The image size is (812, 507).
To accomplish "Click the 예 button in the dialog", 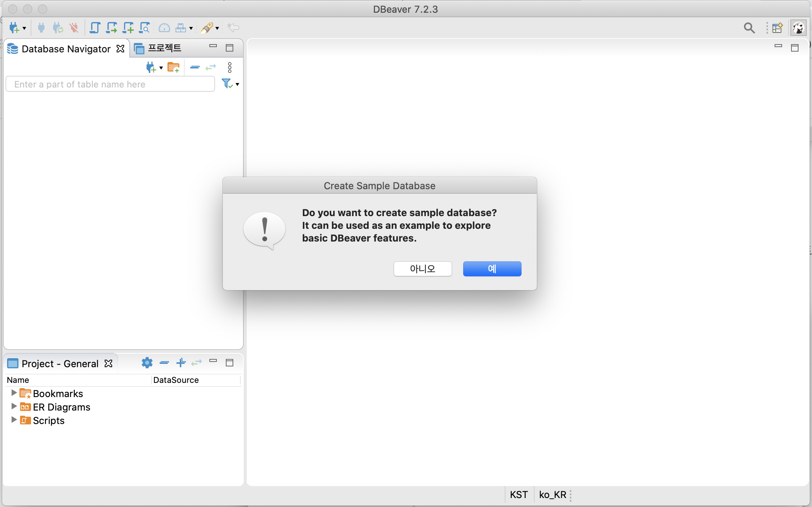I will coord(492,268).
